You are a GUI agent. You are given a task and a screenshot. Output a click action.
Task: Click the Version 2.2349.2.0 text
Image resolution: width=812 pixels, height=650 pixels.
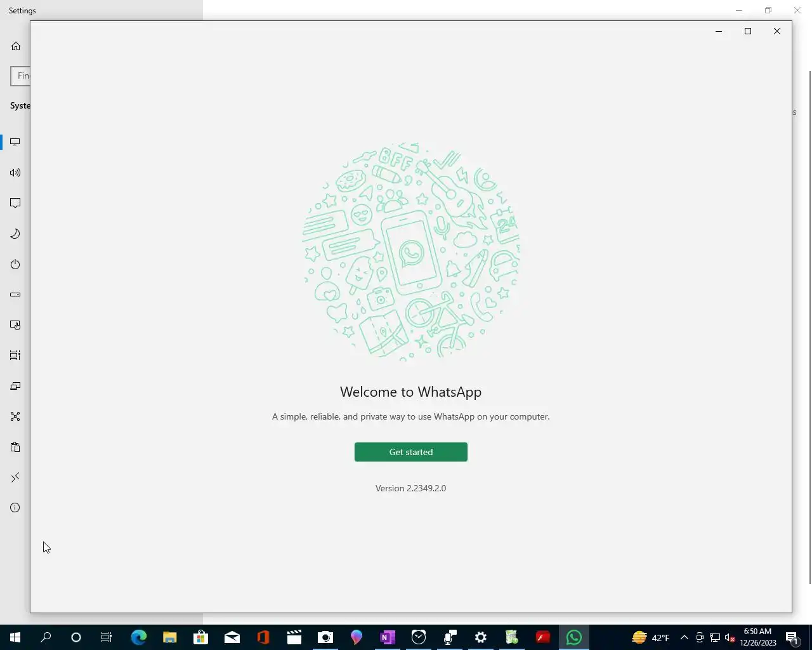click(x=410, y=488)
